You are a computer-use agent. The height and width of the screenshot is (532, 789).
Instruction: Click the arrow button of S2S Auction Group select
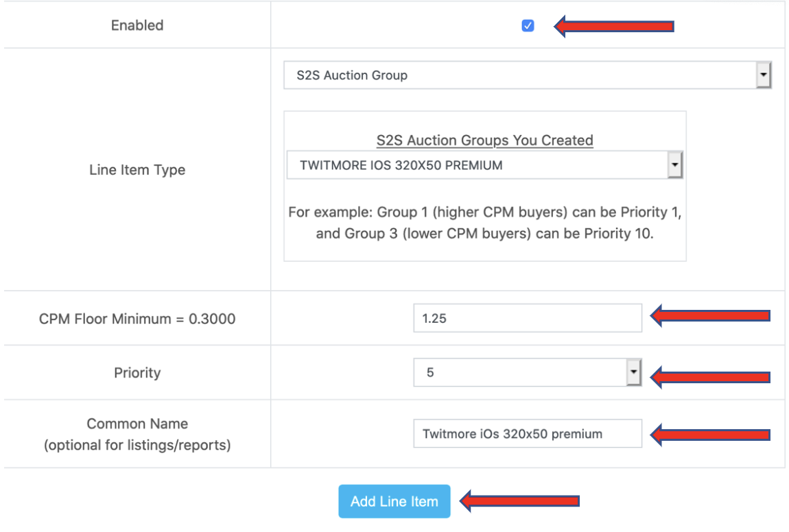click(x=763, y=75)
